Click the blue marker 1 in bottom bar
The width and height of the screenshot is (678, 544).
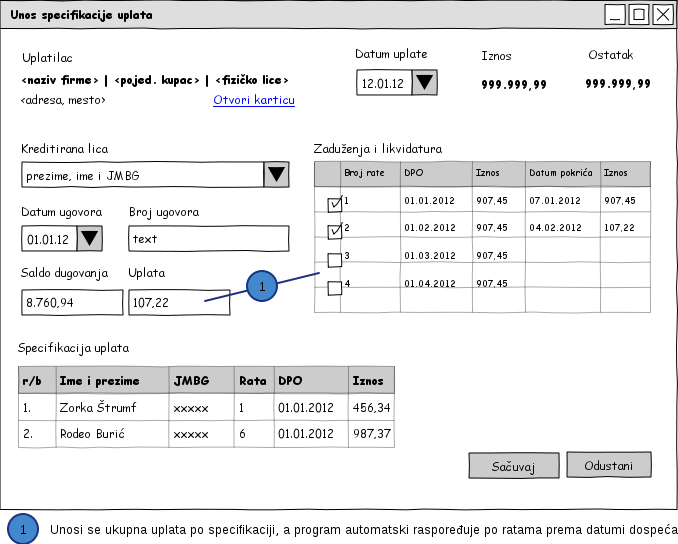tap(23, 528)
